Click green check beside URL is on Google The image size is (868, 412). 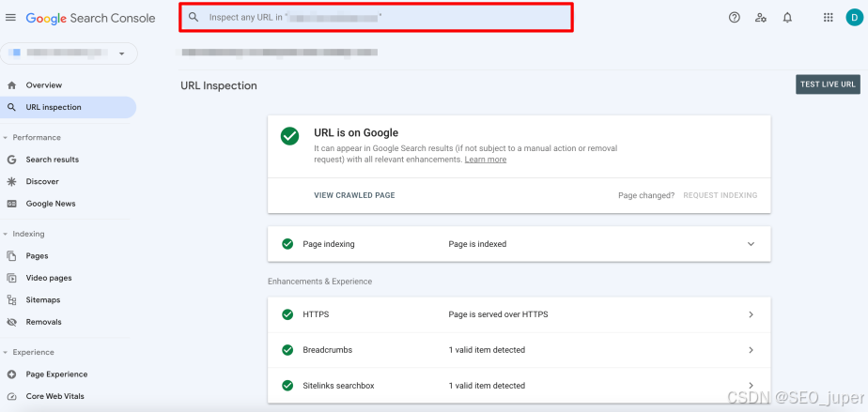pyautogui.click(x=289, y=136)
